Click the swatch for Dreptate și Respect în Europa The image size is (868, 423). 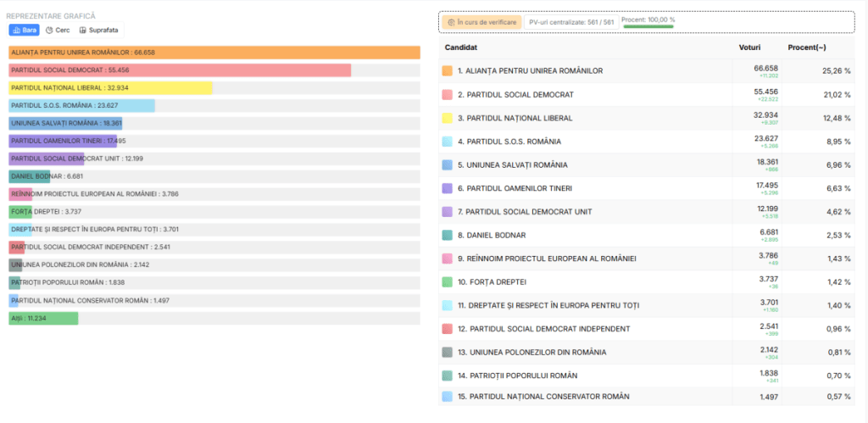pos(448,305)
